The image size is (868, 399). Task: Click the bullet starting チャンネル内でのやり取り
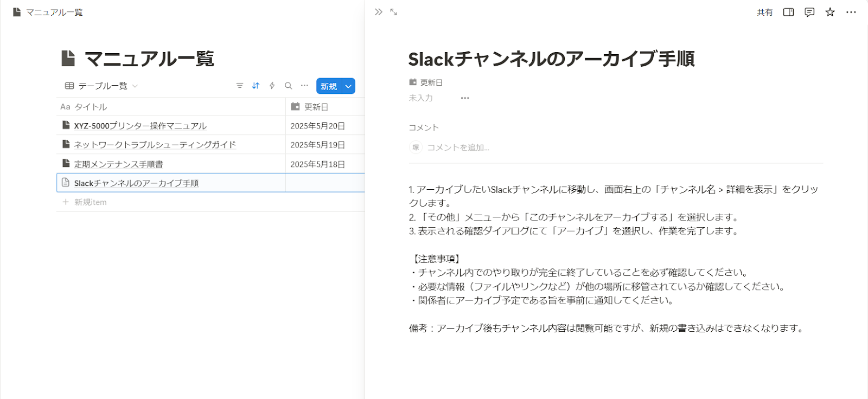point(580,272)
